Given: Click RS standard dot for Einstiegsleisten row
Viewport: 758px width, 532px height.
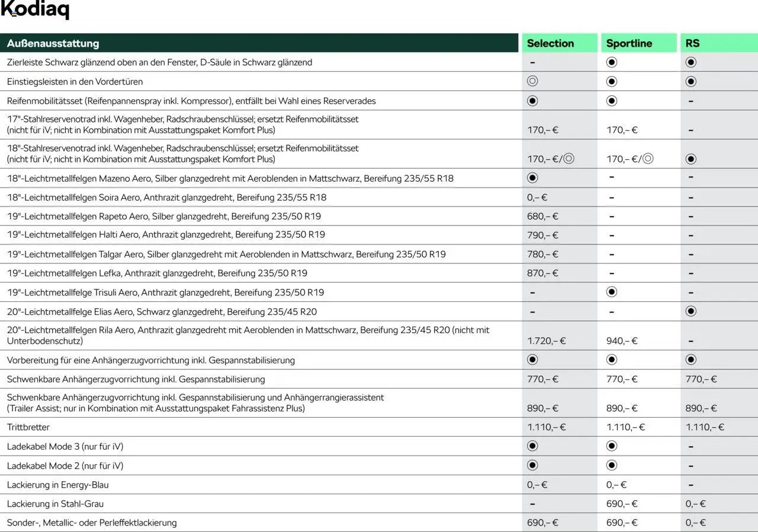Looking at the screenshot, I should (690, 81).
